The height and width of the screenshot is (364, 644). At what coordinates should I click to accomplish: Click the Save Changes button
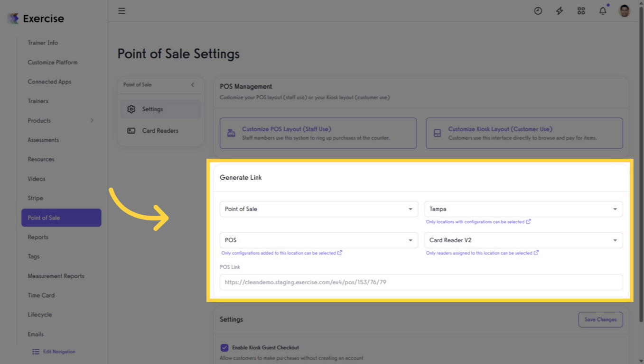600,319
